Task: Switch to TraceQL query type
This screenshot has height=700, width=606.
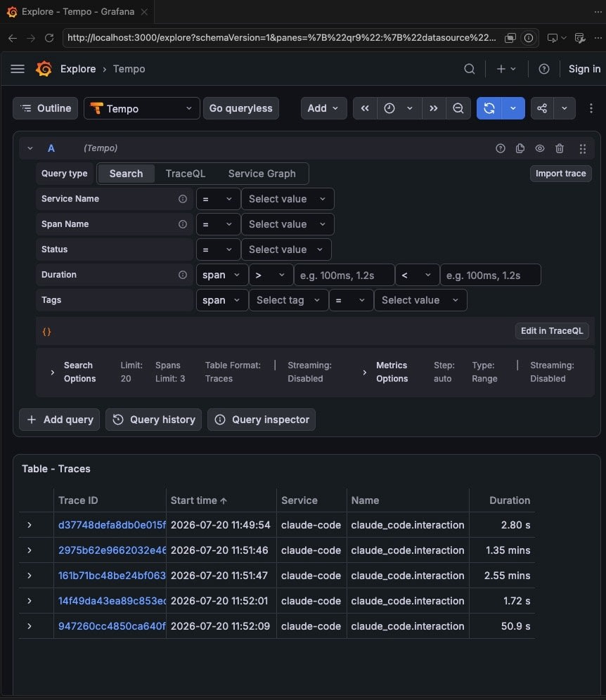Action: pyautogui.click(x=186, y=174)
